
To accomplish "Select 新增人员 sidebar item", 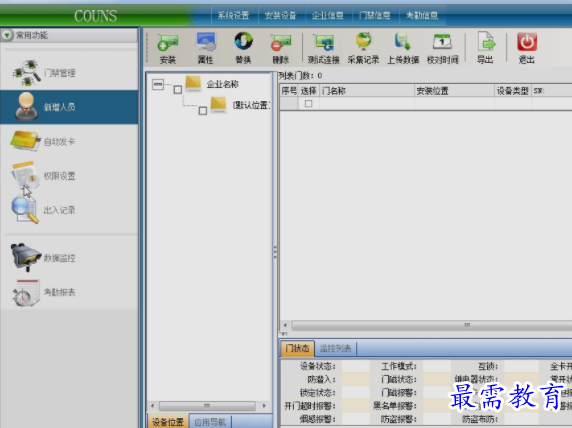I will click(x=69, y=107).
